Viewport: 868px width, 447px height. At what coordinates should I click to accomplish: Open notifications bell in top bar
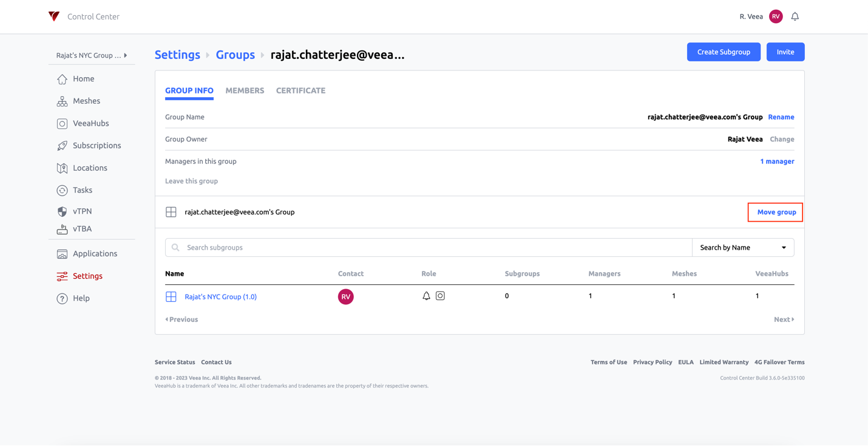pyautogui.click(x=795, y=16)
